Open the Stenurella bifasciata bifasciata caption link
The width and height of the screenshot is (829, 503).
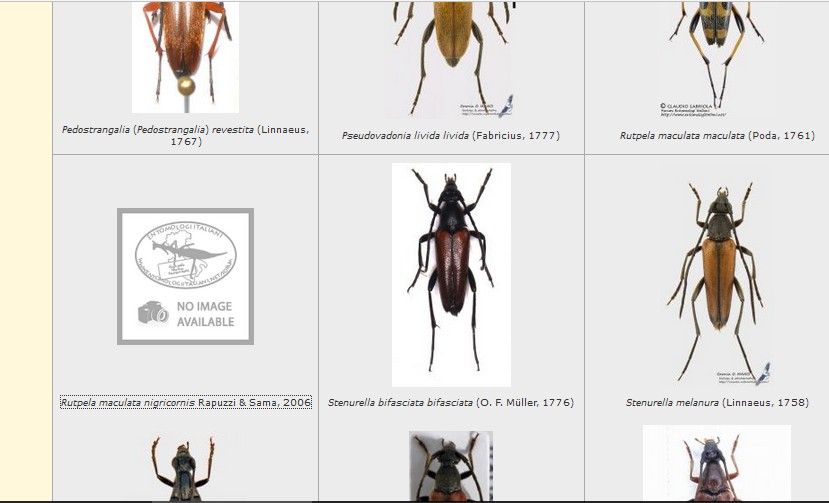point(451,402)
